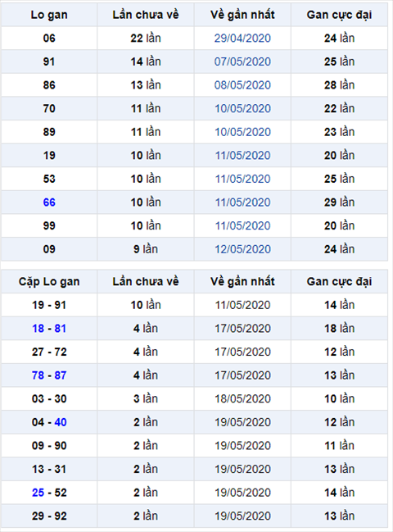Click 'Gan cực đại' header in the pair table
Image resolution: width=393 pixels, height=532 pixels.
(339, 282)
